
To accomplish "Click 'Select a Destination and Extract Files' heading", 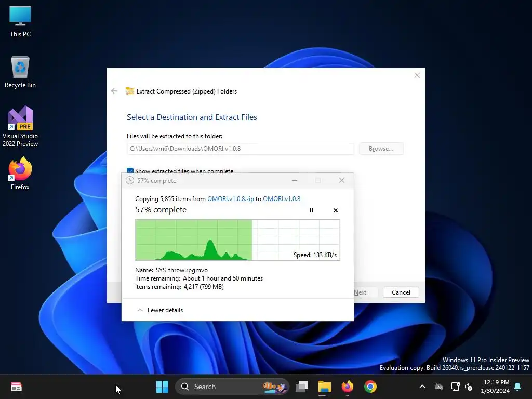I will [x=192, y=117].
